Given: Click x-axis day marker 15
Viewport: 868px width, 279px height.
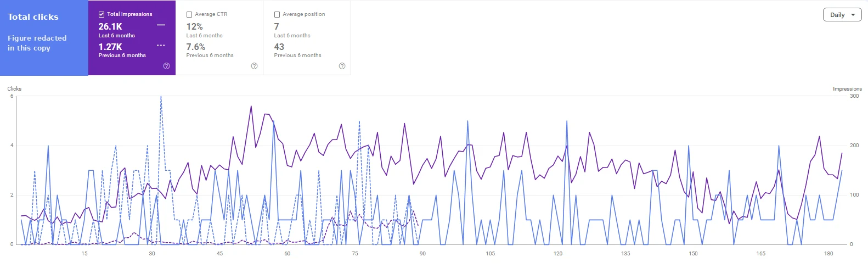Looking at the screenshot, I should pos(84,253).
